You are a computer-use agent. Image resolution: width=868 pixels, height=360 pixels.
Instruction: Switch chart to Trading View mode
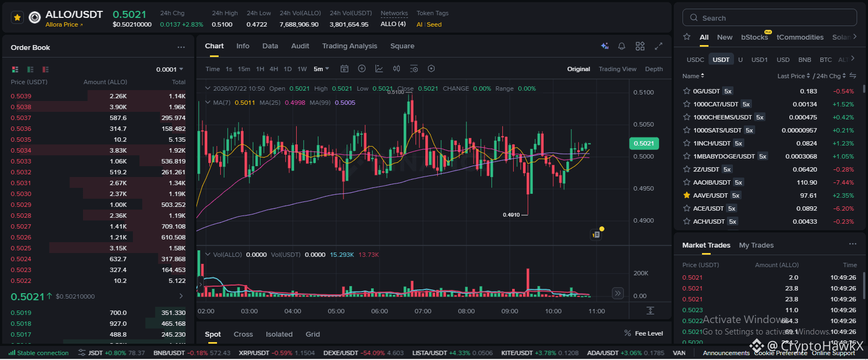tap(617, 69)
